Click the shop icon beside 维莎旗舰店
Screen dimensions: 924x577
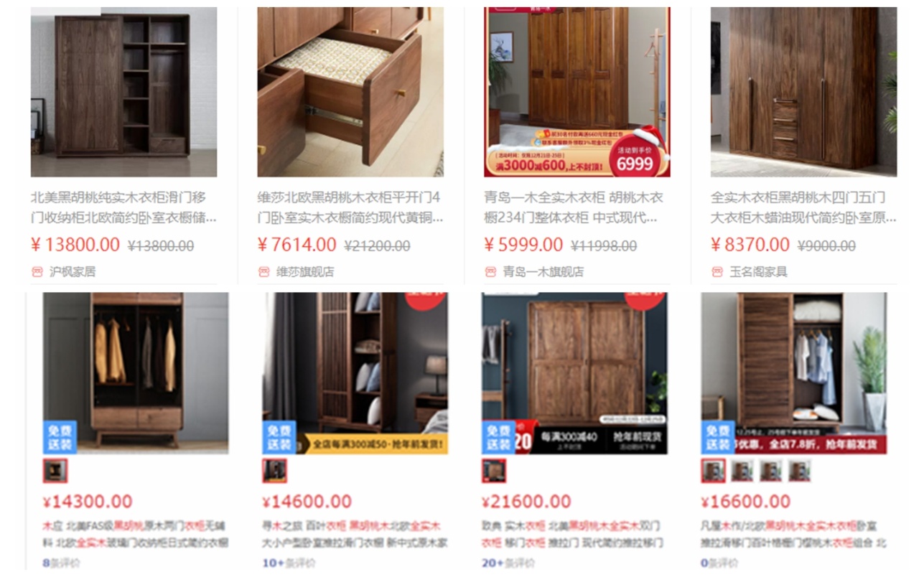tap(264, 271)
